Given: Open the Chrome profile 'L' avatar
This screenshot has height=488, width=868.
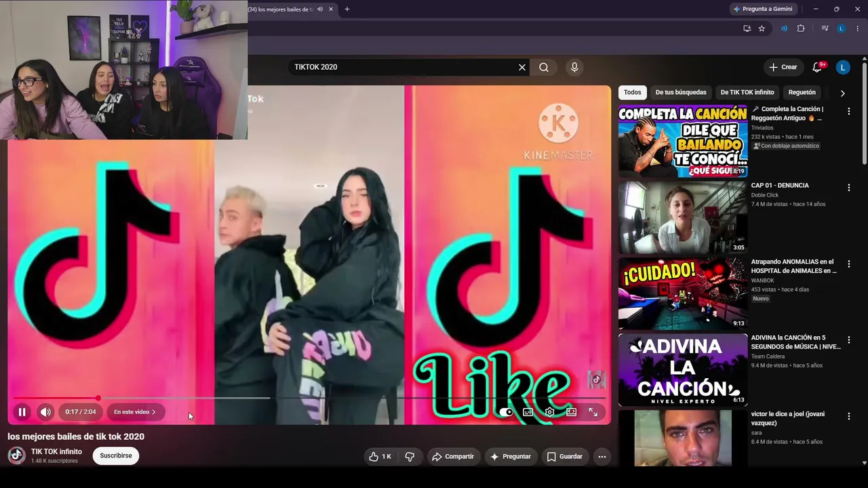Looking at the screenshot, I should tap(842, 28).
